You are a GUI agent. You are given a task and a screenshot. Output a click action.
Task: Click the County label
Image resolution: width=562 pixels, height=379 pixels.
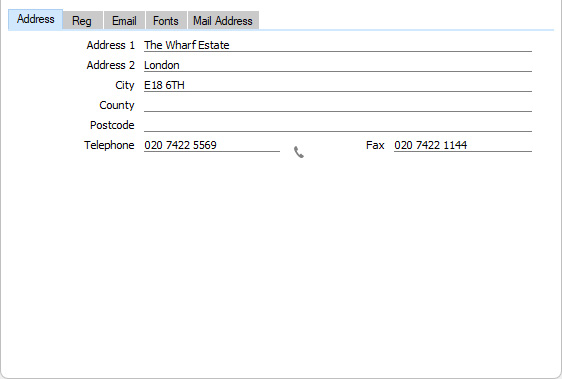(x=117, y=105)
